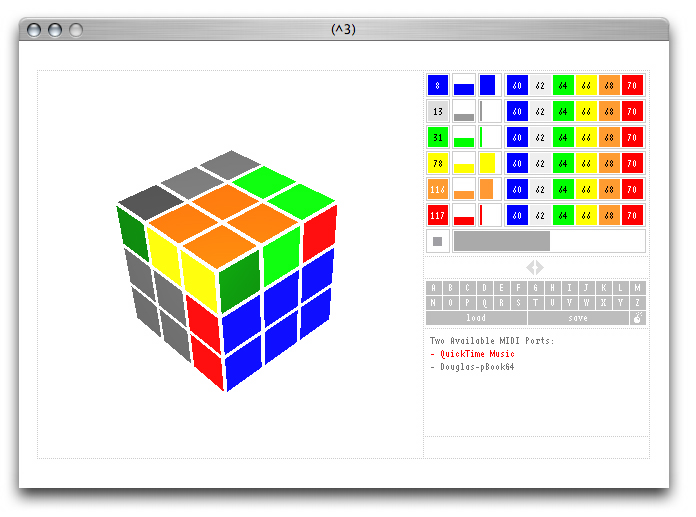Click the thin green horizontal slider

[490, 138]
